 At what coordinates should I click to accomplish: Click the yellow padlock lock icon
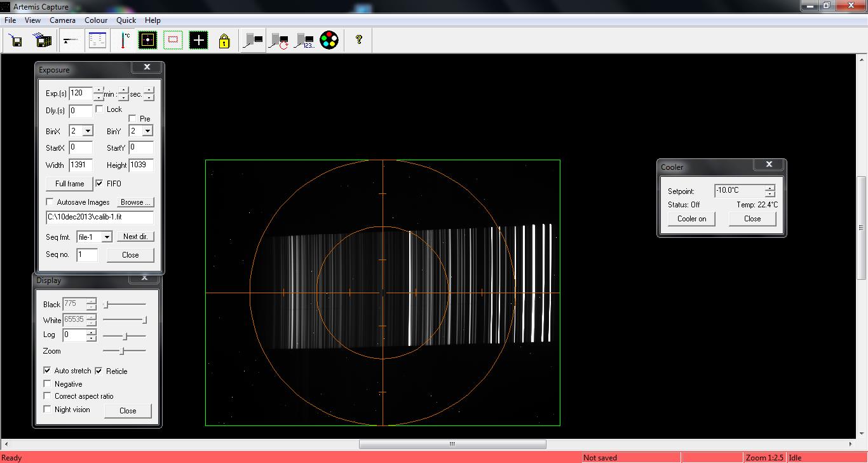click(x=224, y=41)
